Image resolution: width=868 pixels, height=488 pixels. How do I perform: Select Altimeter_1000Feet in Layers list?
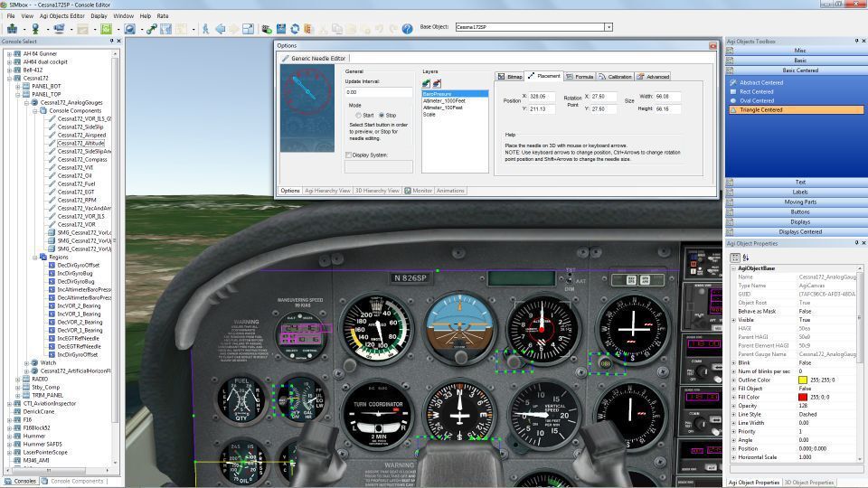[x=442, y=100]
